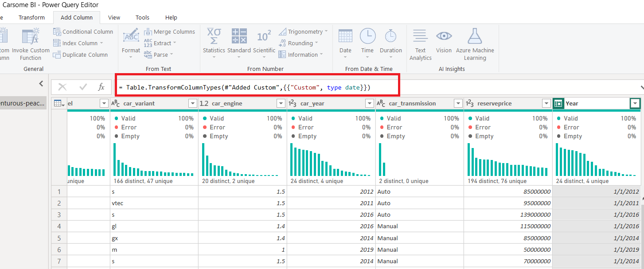Open the Information menu
The width and height of the screenshot is (644, 269).
click(x=301, y=55)
